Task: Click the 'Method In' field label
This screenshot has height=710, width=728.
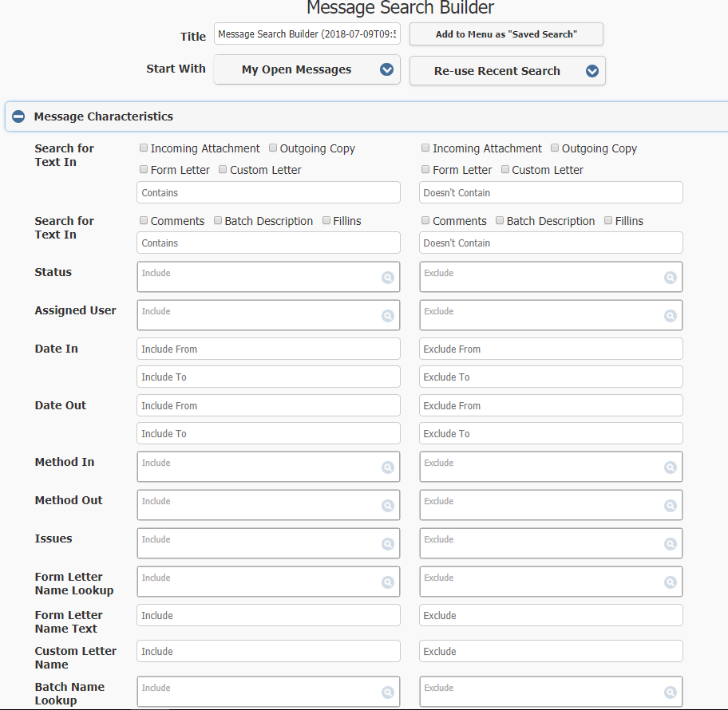Action: (x=65, y=462)
